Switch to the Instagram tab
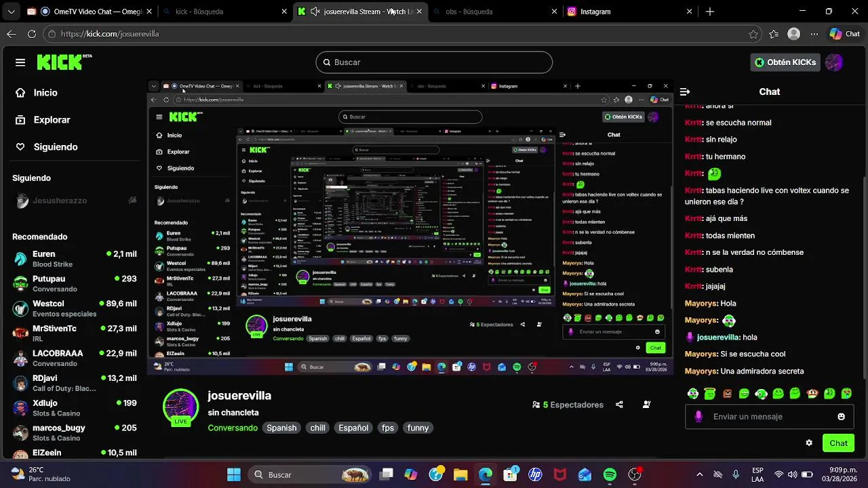 [x=629, y=12]
